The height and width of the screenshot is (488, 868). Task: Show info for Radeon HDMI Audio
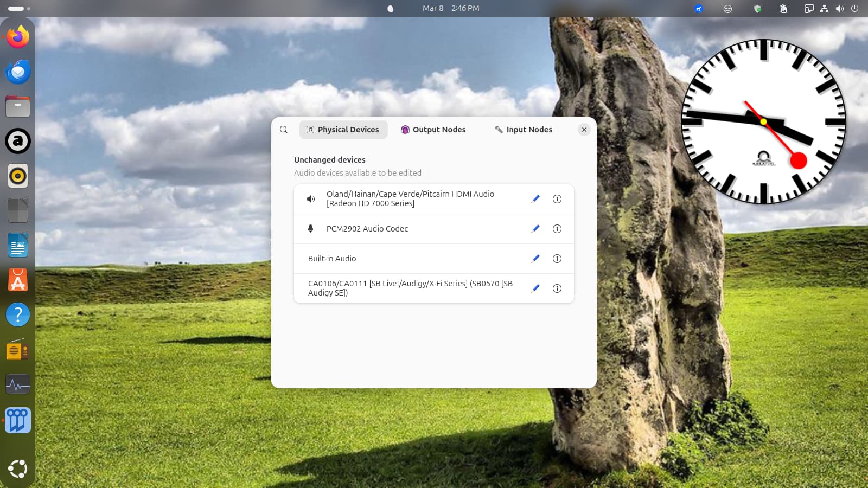(557, 199)
